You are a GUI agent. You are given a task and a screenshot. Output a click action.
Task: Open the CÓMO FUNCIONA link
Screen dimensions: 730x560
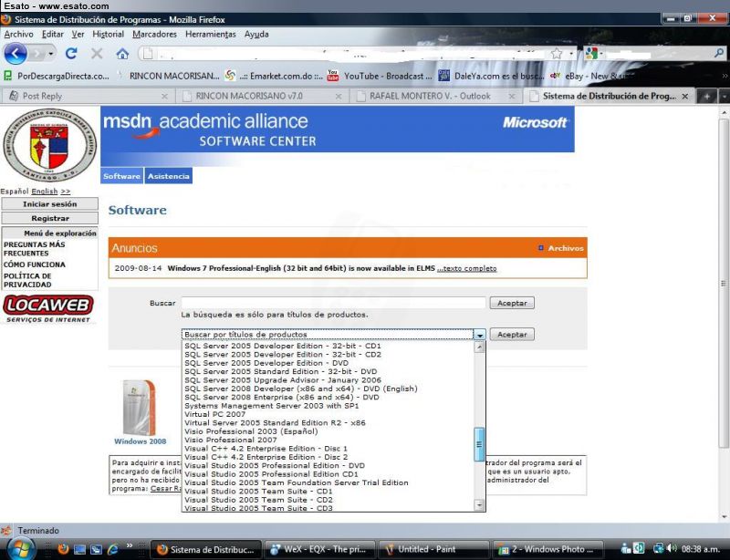[35, 264]
